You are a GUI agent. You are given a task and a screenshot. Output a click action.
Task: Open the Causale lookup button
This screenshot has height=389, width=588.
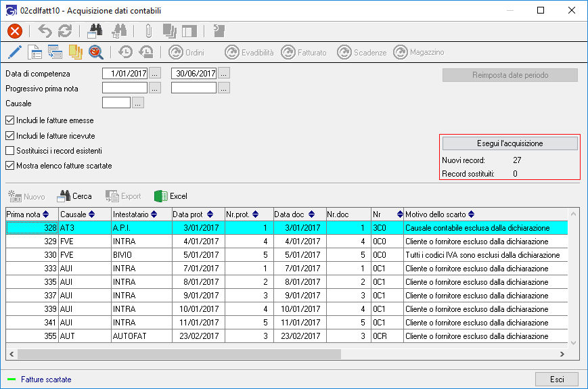pyautogui.click(x=138, y=104)
